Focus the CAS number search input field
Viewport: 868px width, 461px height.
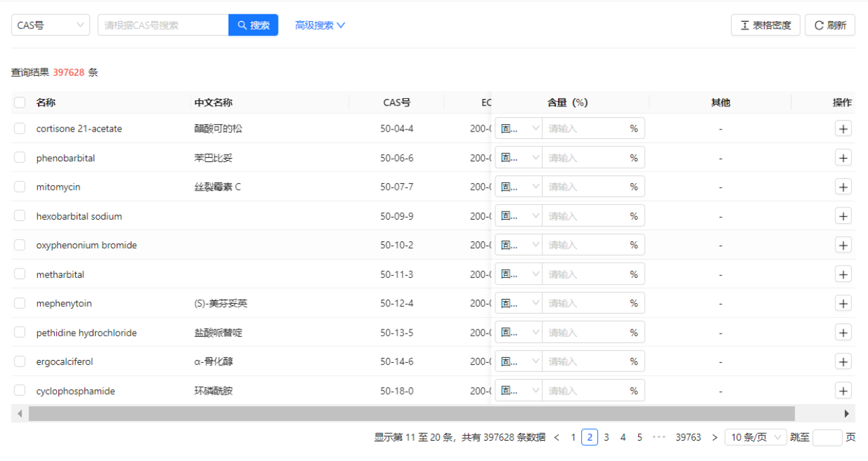tap(163, 25)
